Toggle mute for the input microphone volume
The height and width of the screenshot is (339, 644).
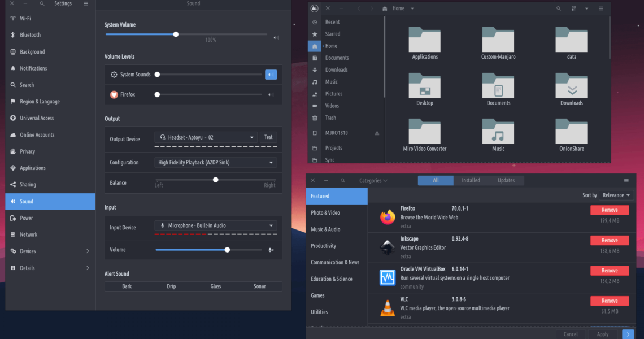pyautogui.click(x=271, y=250)
